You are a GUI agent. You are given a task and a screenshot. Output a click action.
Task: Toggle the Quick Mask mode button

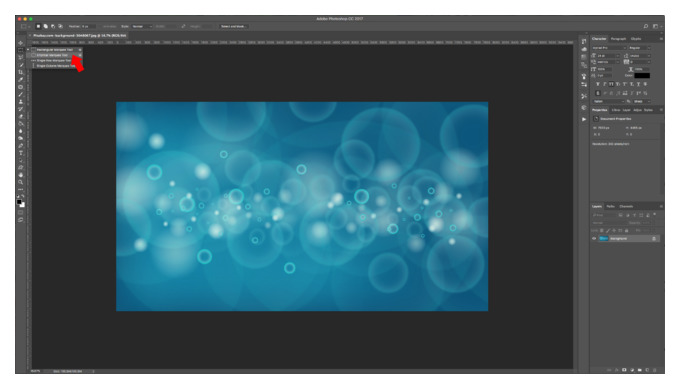point(21,212)
